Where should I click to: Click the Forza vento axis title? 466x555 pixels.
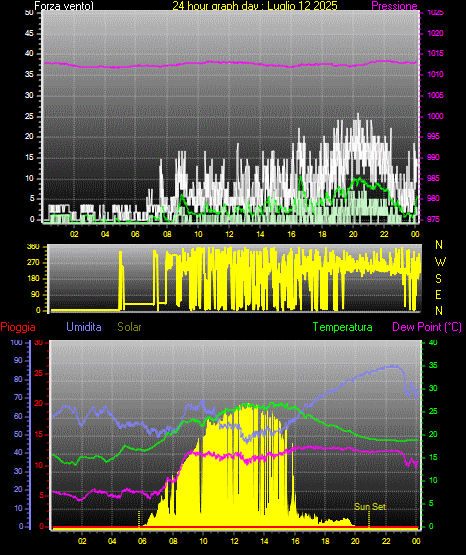(64, 6)
